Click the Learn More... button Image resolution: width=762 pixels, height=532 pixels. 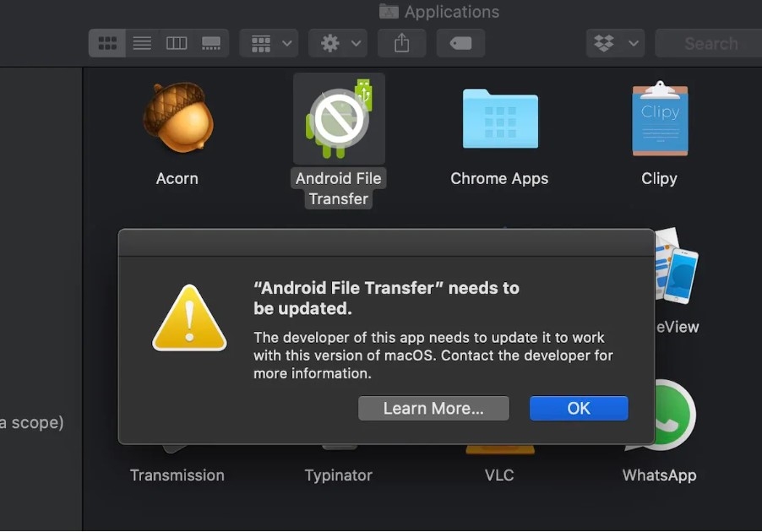pos(433,408)
